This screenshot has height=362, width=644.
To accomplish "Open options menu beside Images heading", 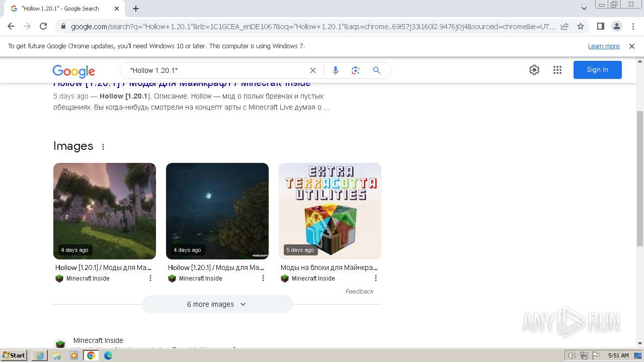I will point(103,147).
